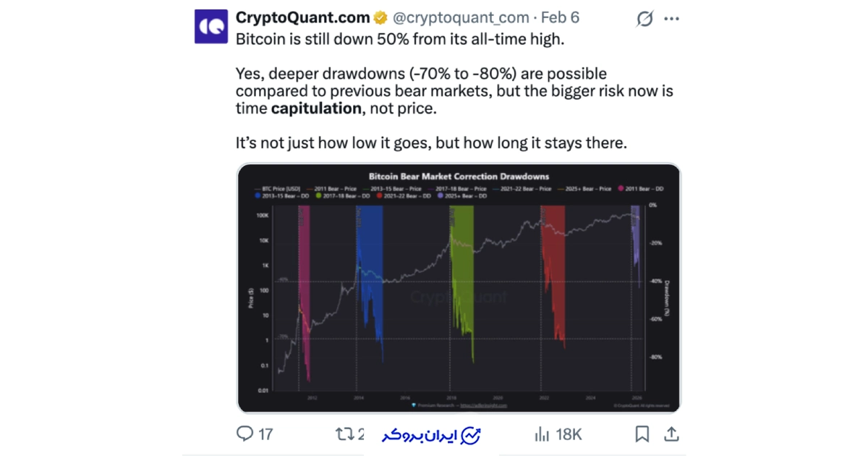Viewport: 868px width, 456px height.
Task: Toggle the 2017–18 Bear – DD legend entry
Action: click(x=339, y=195)
